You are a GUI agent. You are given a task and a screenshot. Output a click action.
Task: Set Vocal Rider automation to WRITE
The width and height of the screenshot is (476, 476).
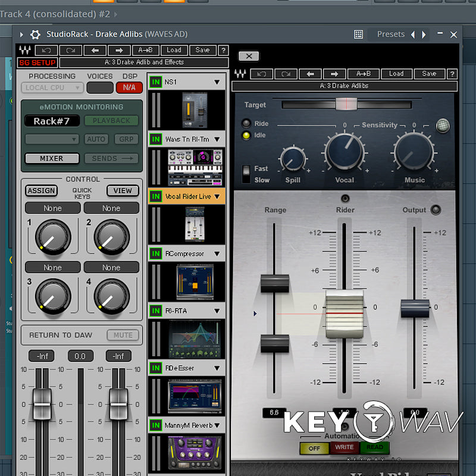click(345, 447)
